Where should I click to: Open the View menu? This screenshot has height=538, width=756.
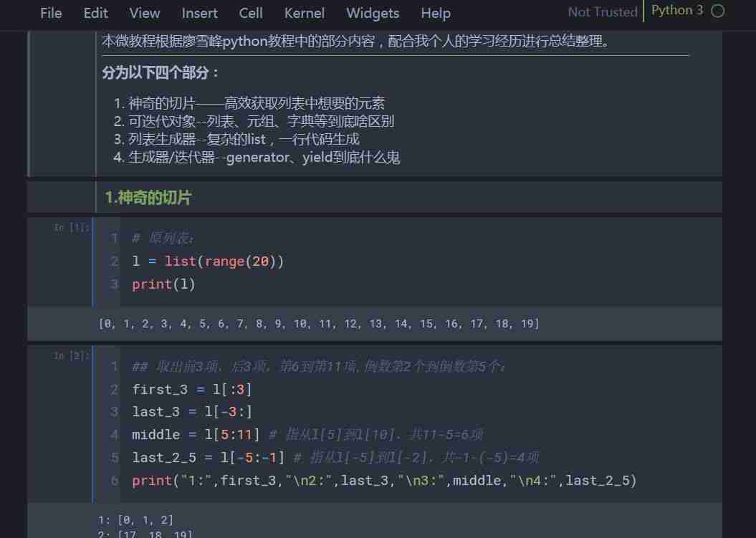point(144,13)
